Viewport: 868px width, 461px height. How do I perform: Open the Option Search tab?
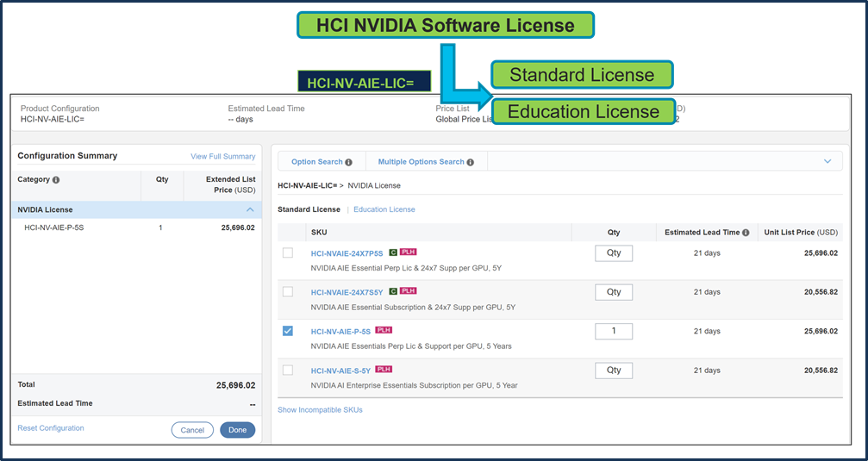322,162
